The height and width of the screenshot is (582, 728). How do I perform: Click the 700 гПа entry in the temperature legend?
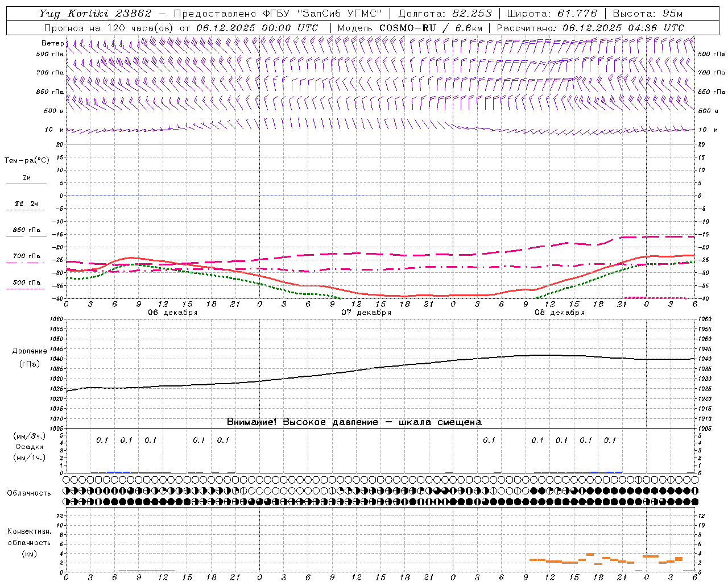coord(27,256)
